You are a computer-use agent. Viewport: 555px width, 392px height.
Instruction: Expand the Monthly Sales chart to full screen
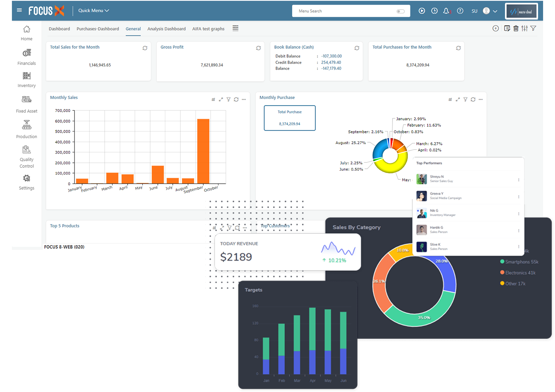point(221,99)
